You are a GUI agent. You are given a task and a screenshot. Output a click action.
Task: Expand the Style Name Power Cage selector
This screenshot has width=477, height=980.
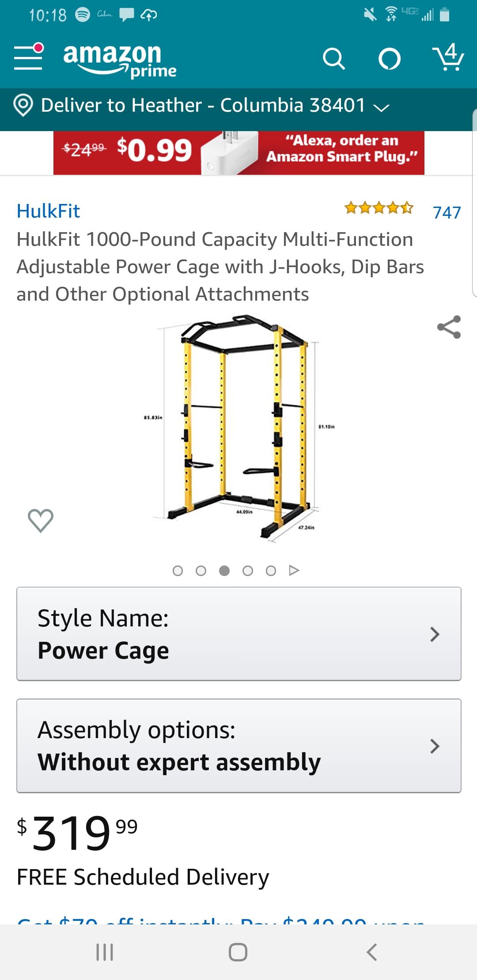[239, 634]
